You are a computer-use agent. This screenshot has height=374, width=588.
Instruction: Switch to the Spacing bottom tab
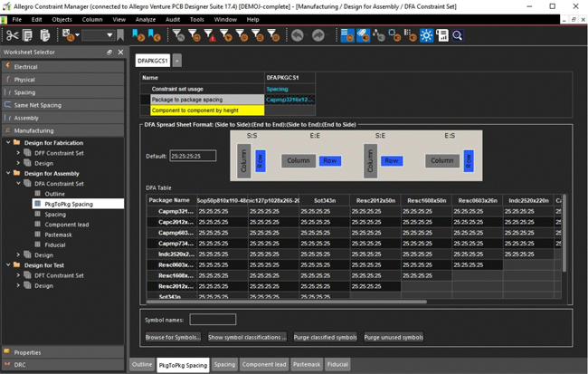[224, 364]
